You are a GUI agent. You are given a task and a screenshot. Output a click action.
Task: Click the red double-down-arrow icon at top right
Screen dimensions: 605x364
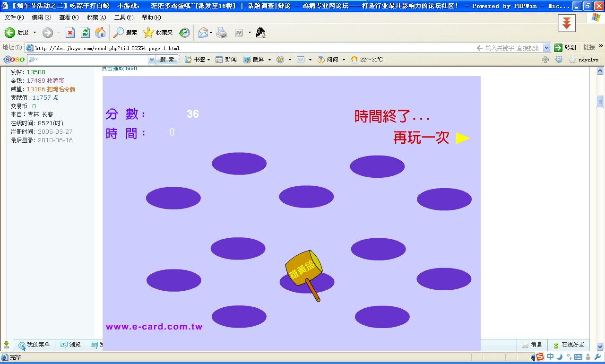pos(566,23)
